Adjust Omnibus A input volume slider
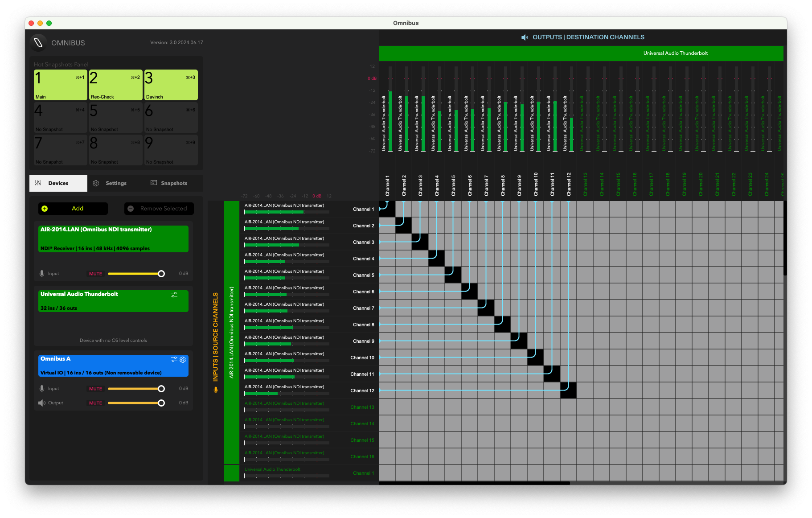Screen dimensions: 812x518 point(136,389)
